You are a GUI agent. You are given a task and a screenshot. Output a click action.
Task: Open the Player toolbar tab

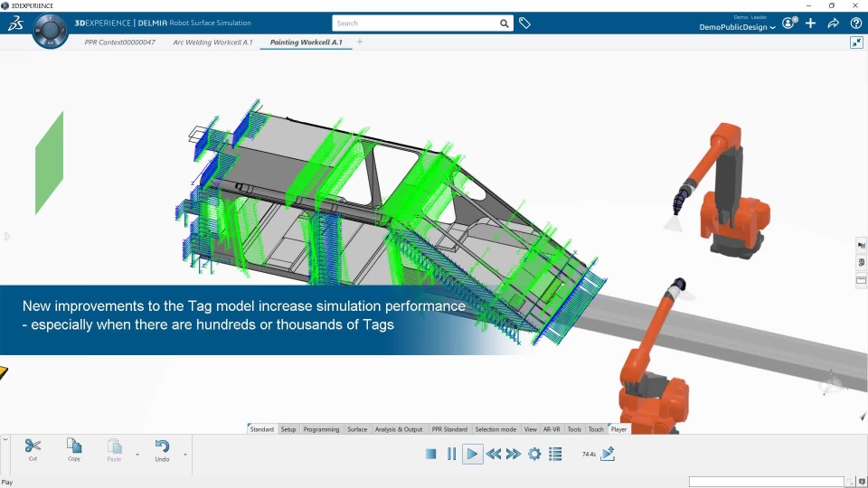(618, 429)
